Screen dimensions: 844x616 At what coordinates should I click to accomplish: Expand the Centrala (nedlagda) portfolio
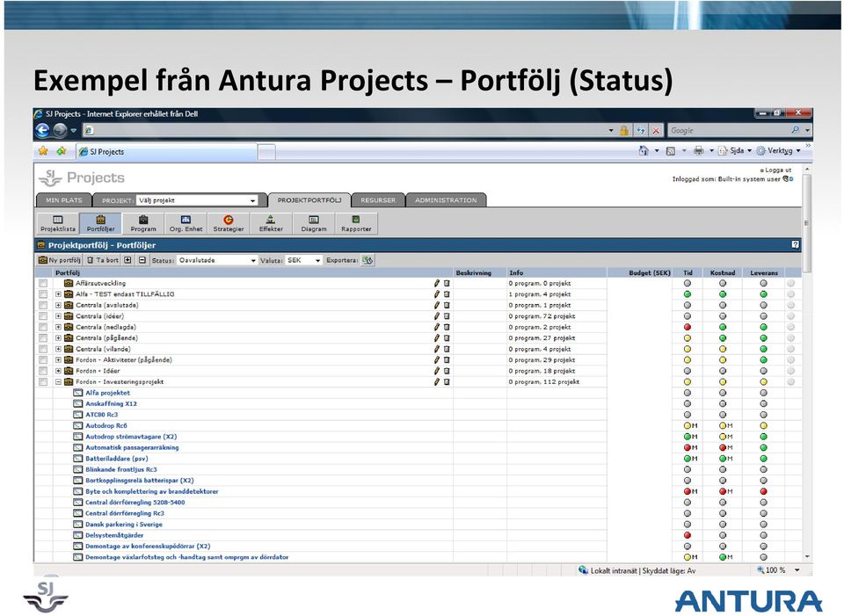[x=58, y=327]
